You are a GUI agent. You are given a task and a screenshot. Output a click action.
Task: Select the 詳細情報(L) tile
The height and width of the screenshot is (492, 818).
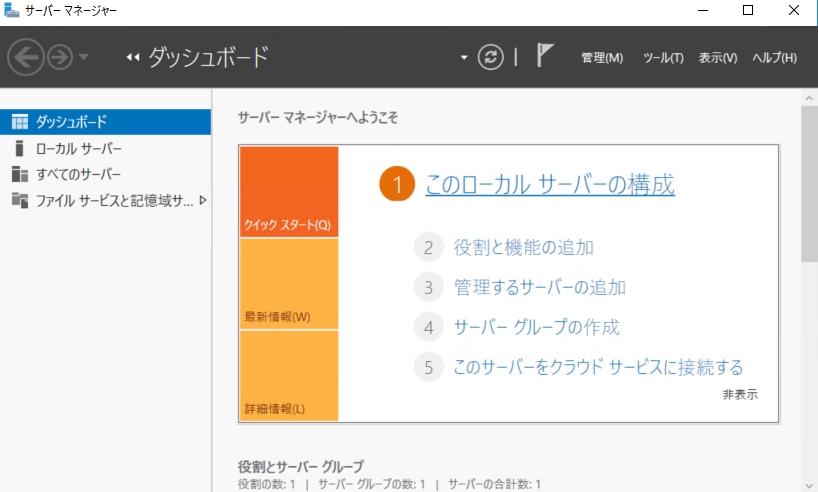click(289, 376)
